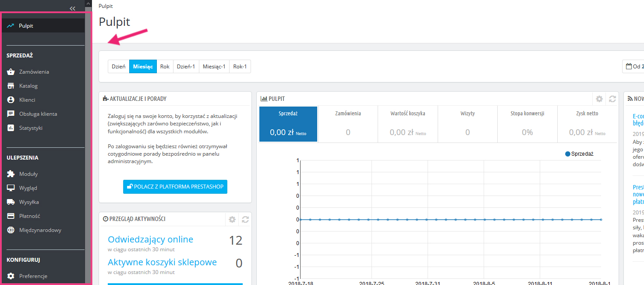The height and width of the screenshot is (285, 644).
Task: Open the date range picker Od
Action: click(x=633, y=67)
